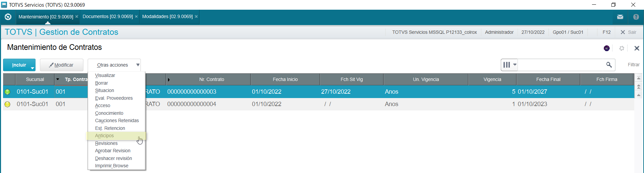The image size is (644, 173).
Task: Click final date 01/10/2027 cell
Action: 532,92
